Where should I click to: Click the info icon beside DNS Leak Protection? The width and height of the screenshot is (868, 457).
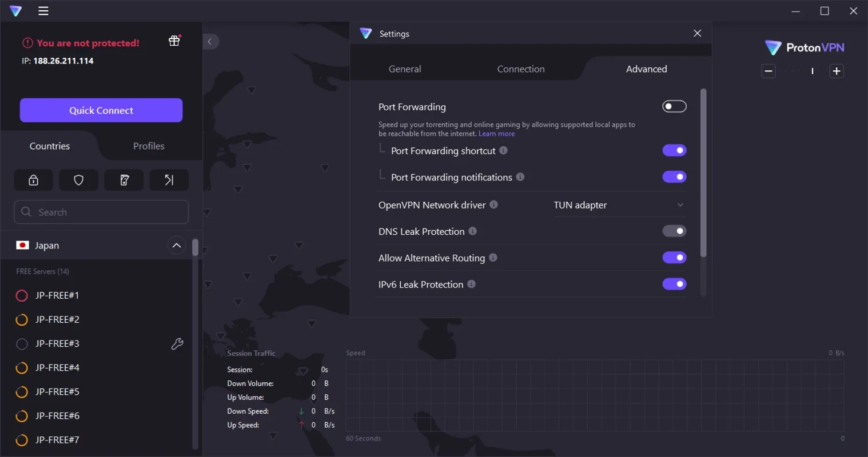point(472,231)
